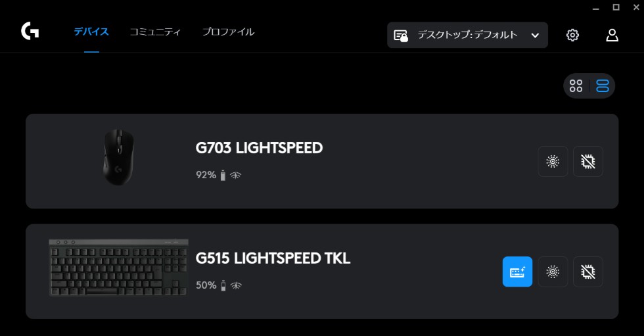
Task: Open the user account icon
Action: tap(612, 35)
